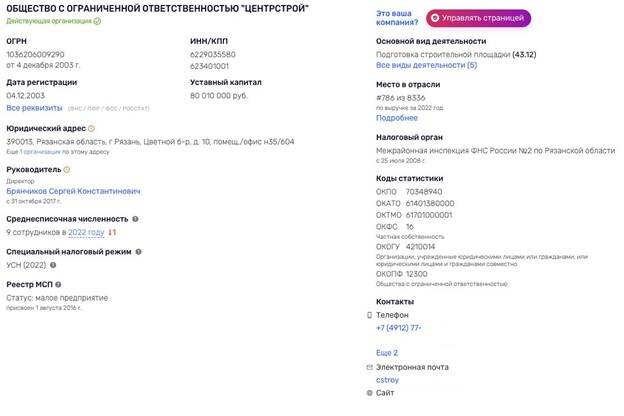
Task: Open the Среднесписочная численность help icon
Action: [135, 218]
